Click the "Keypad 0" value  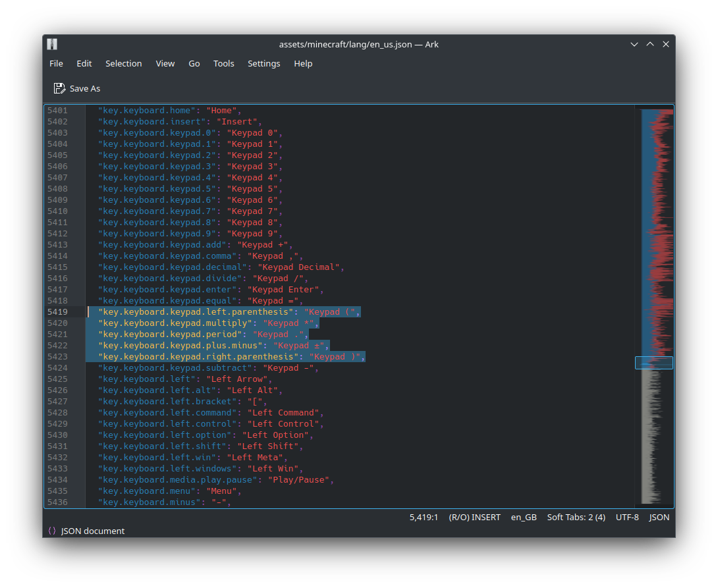(252, 133)
